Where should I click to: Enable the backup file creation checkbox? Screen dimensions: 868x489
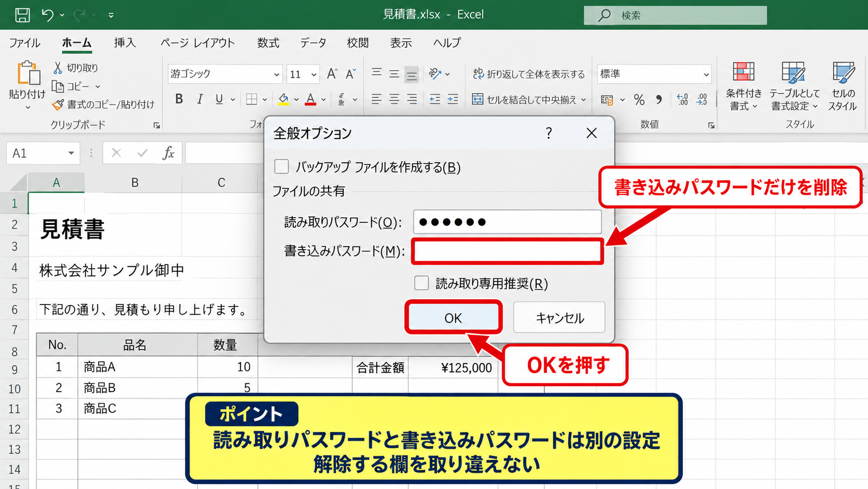point(281,167)
